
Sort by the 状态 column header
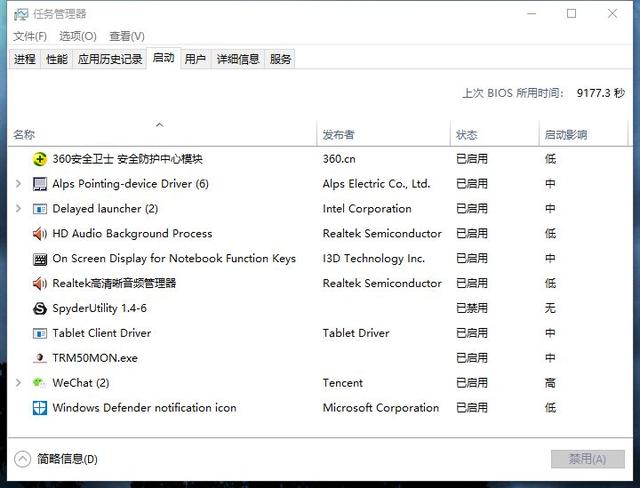(495, 134)
